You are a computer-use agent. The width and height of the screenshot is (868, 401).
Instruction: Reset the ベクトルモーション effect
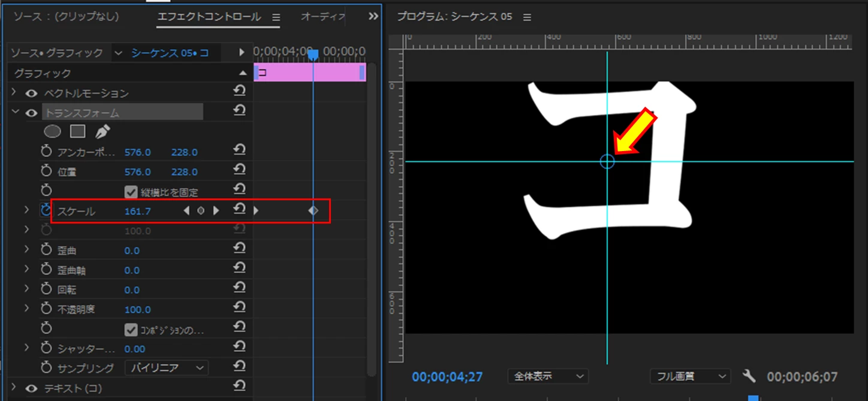[x=239, y=91]
